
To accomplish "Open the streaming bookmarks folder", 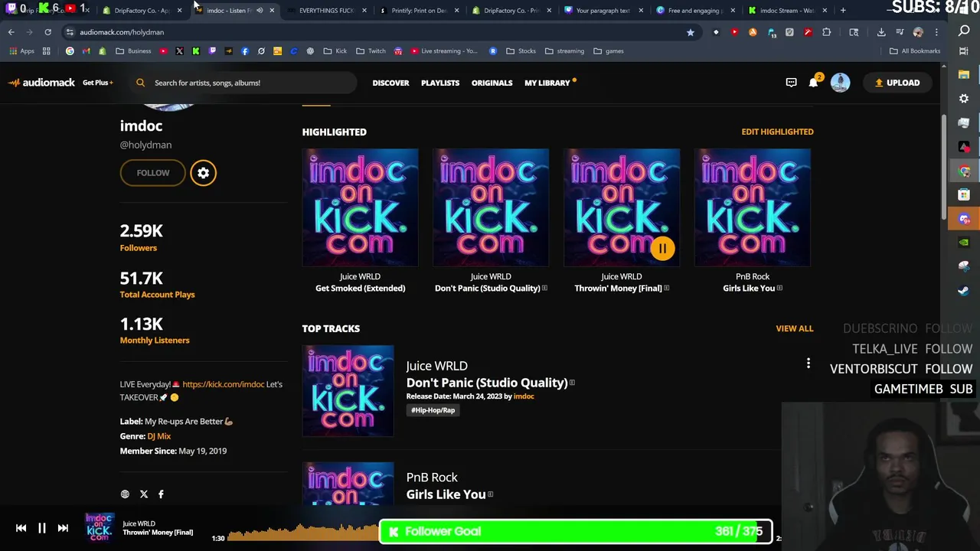I will coord(564,51).
